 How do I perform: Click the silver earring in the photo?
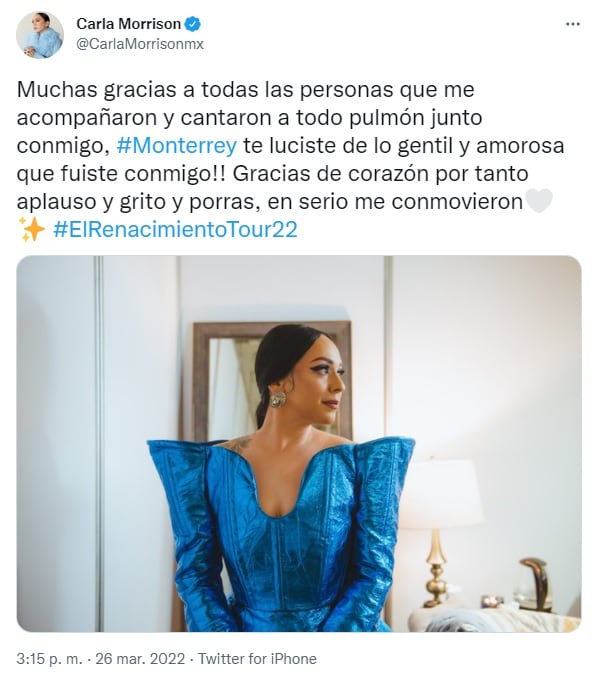coord(278,399)
